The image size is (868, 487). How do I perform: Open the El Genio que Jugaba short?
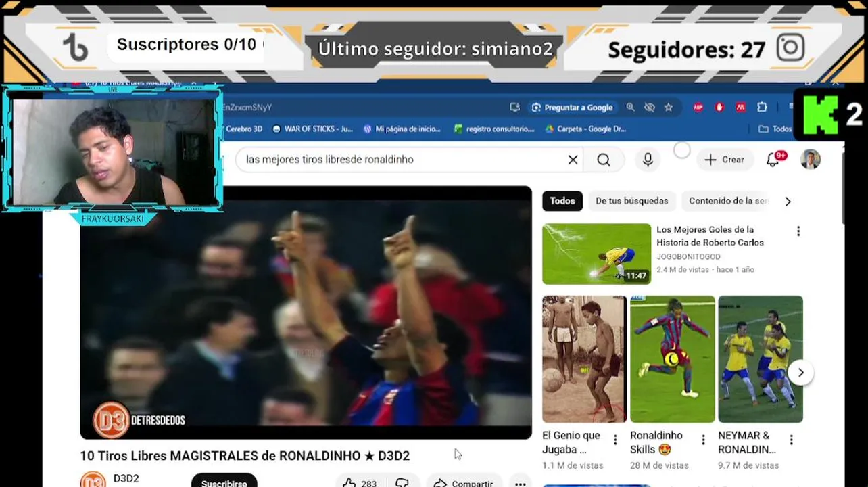(584, 359)
